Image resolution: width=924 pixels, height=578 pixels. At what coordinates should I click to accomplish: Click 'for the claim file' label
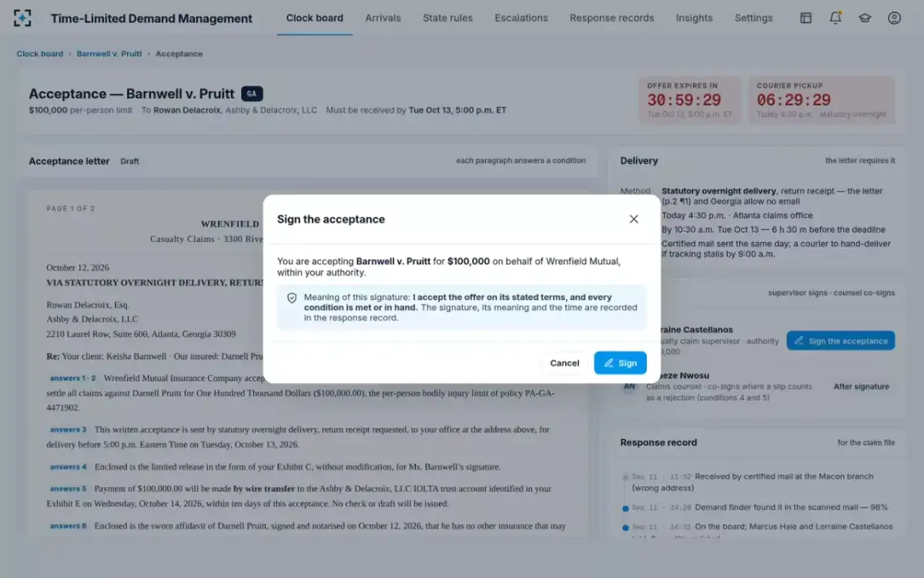click(866, 442)
